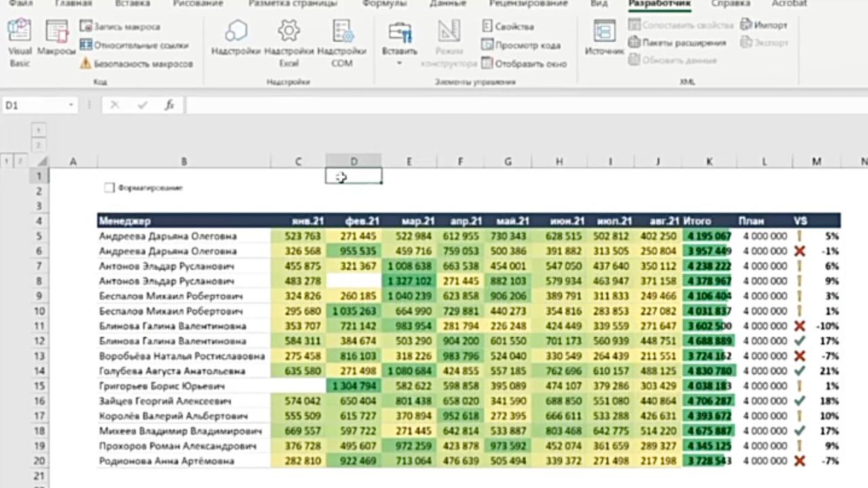
Task: Switch to the Рецензирование tab
Action: pos(528,3)
